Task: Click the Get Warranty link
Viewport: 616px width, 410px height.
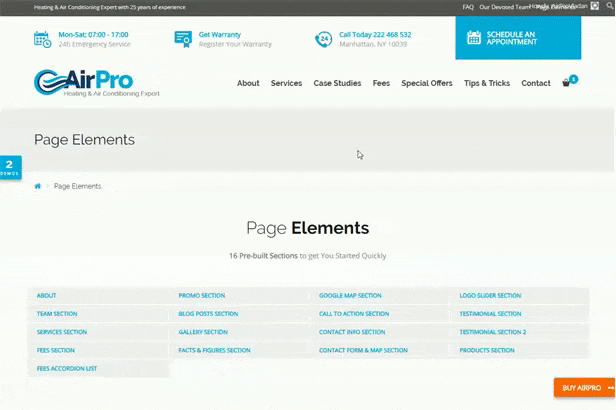Action: pos(220,35)
